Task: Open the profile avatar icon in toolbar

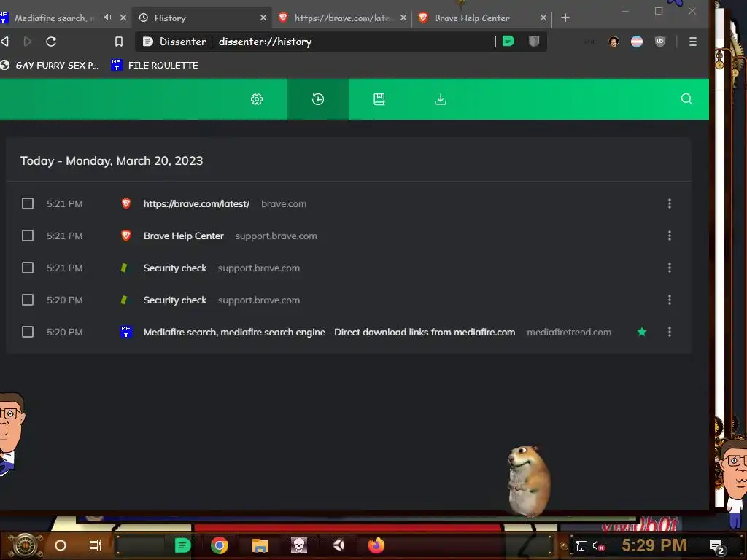Action: click(614, 42)
